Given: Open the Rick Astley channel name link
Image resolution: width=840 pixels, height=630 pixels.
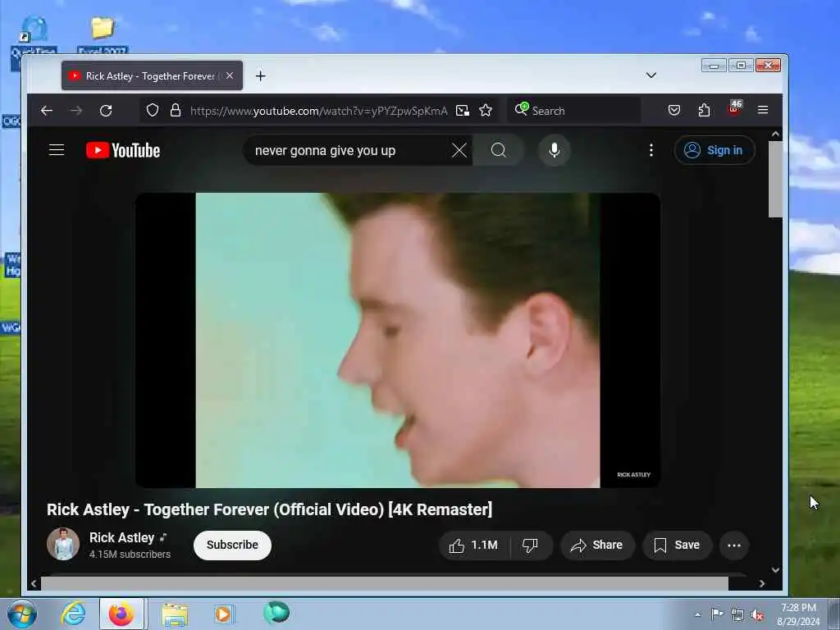Looking at the screenshot, I should point(121,537).
